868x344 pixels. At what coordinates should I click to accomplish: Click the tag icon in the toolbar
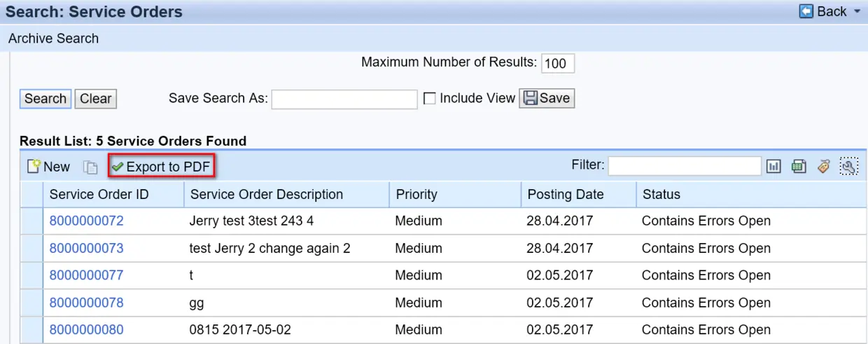(824, 167)
